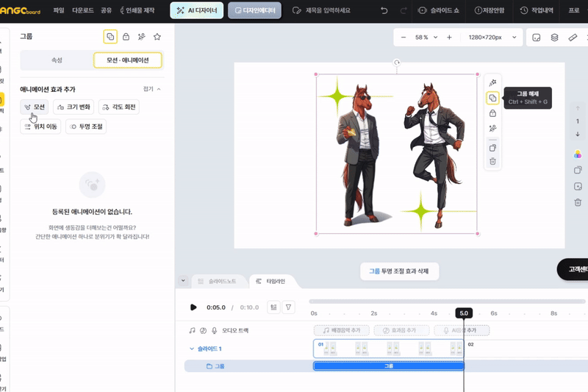The height and width of the screenshot is (392, 588).
Task: Add the 크기 변화 animation effect
Action: [x=73, y=107]
